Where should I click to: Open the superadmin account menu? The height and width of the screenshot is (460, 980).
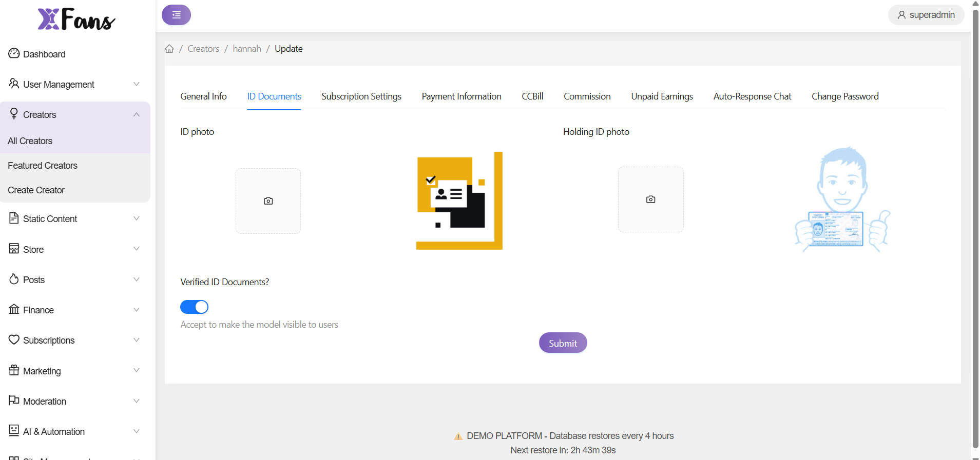pyautogui.click(x=926, y=15)
